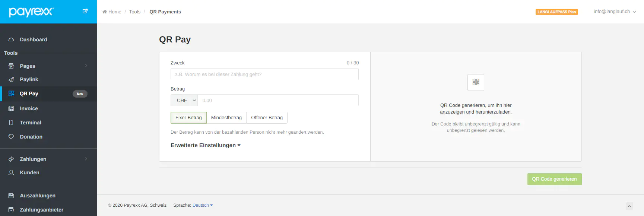Viewport: 644px width, 216px height.
Task: Click the Auszahlungen icon in sidebar
Action: (11, 196)
